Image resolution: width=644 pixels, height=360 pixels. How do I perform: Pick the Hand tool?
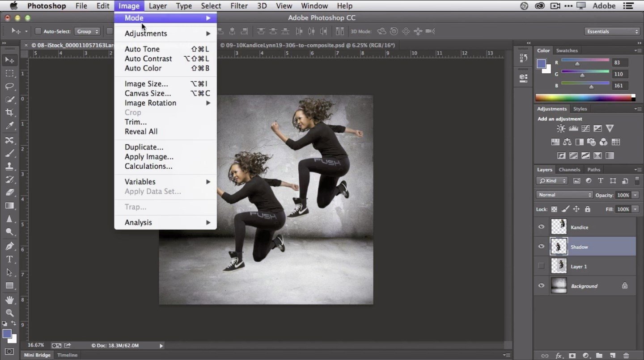(9, 299)
